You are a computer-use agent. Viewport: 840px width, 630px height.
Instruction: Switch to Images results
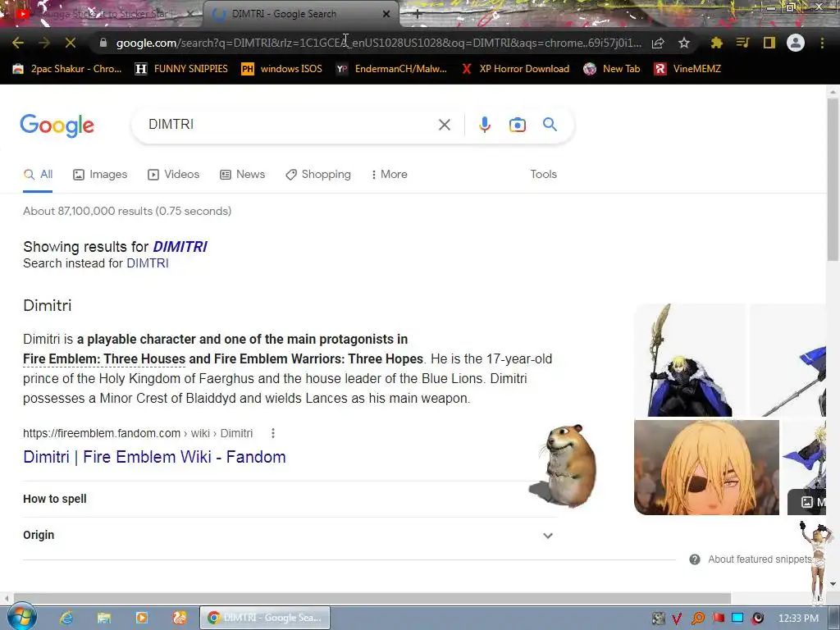click(100, 174)
